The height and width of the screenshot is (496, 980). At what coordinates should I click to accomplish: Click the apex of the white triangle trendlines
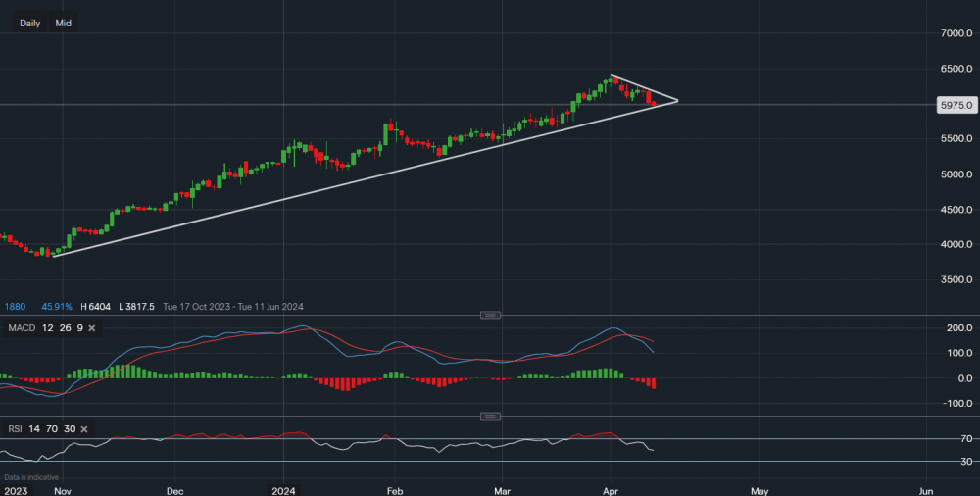(x=677, y=100)
